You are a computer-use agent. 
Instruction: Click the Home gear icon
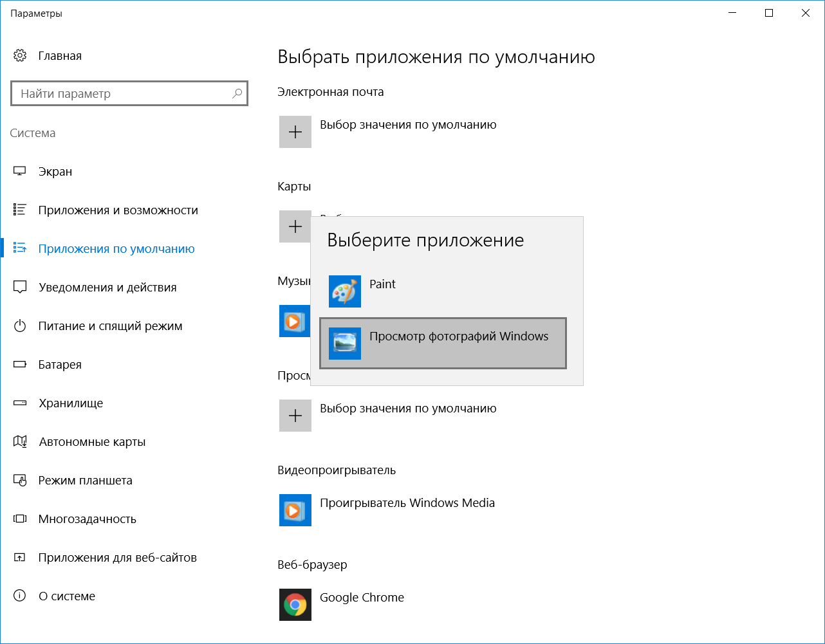tap(20, 56)
